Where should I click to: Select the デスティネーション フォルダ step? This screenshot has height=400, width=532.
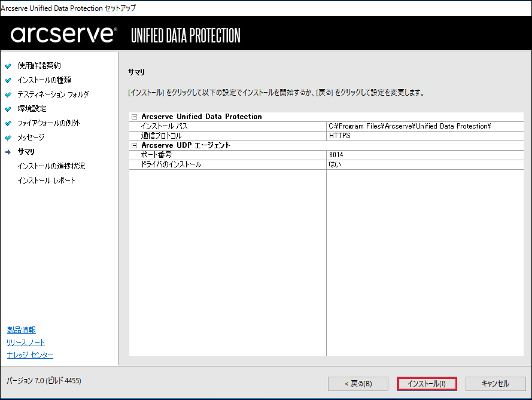click(x=53, y=94)
